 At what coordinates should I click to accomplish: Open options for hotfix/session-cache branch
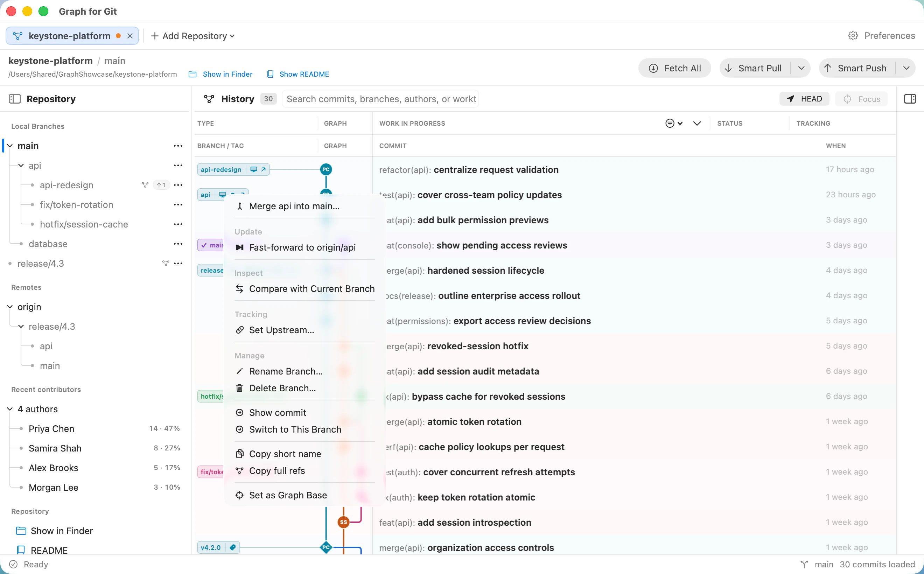pos(178,224)
